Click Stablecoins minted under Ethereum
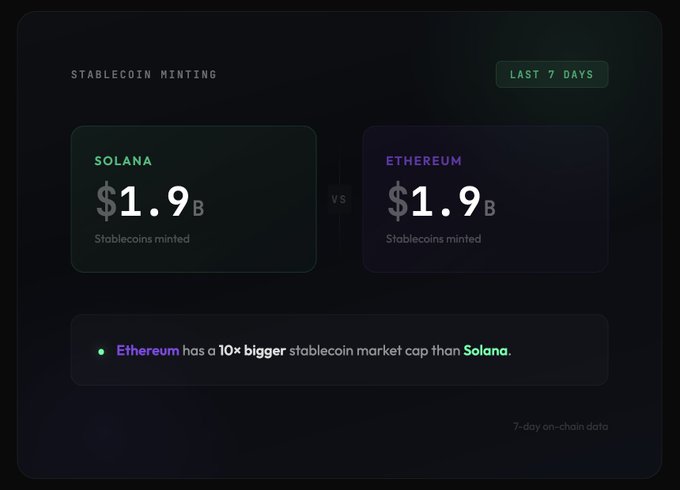Screen dimensions: 680x490 (433, 239)
